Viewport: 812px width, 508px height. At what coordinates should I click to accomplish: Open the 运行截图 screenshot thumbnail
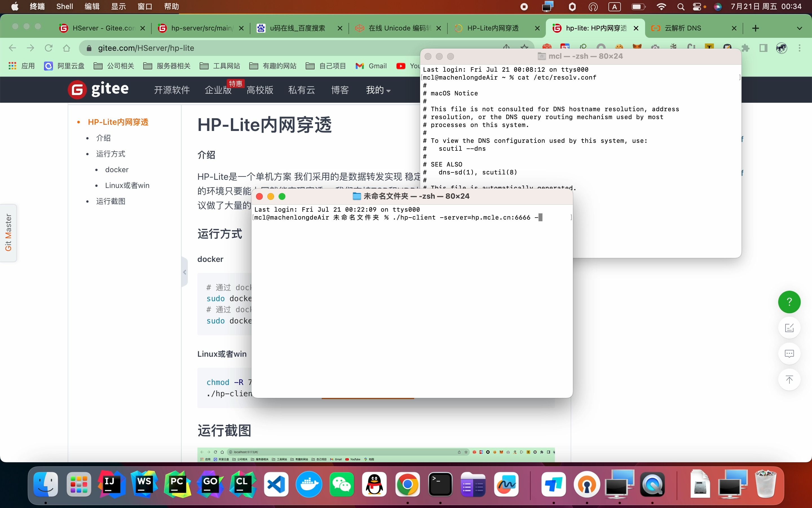[x=376, y=455]
